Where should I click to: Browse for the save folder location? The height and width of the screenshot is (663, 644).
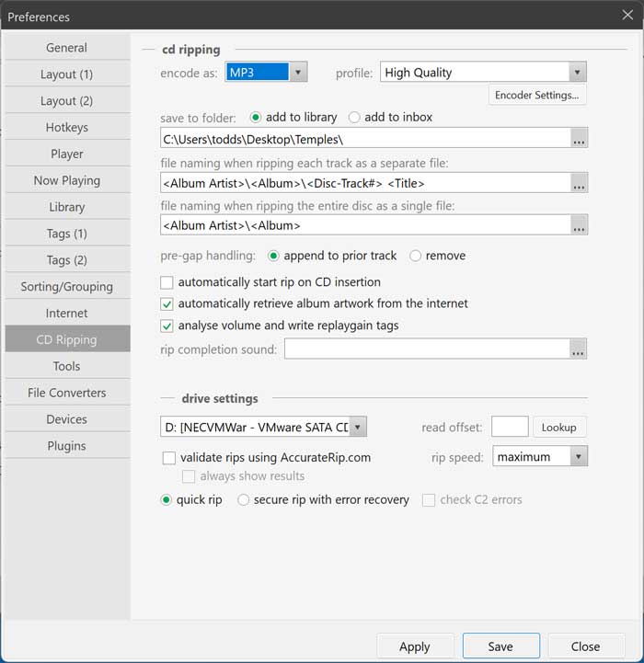(x=579, y=138)
